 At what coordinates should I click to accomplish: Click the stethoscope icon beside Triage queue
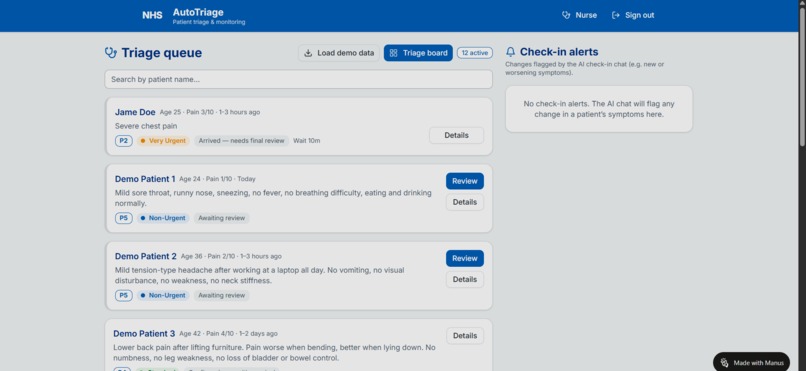[x=111, y=52]
